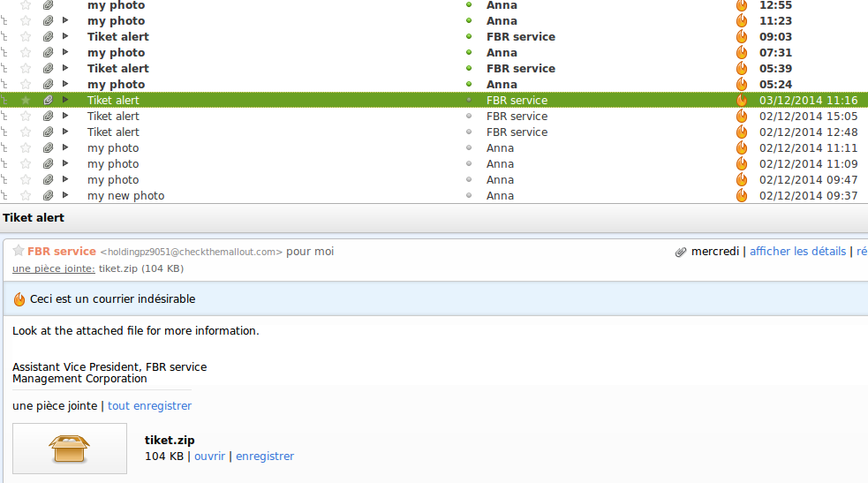Click paperclip icon next to 'mercredi' in header
The height and width of the screenshot is (483, 868).
tap(680, 253)
